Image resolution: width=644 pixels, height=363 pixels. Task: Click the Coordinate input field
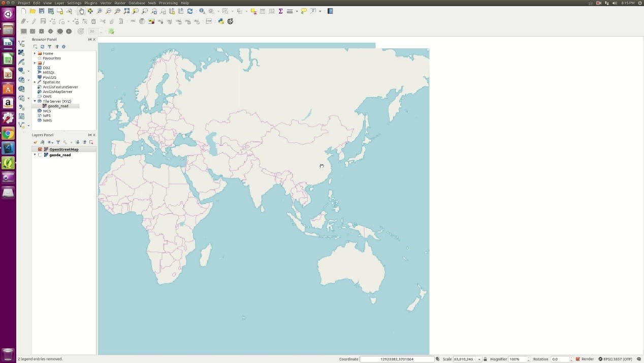397,359
